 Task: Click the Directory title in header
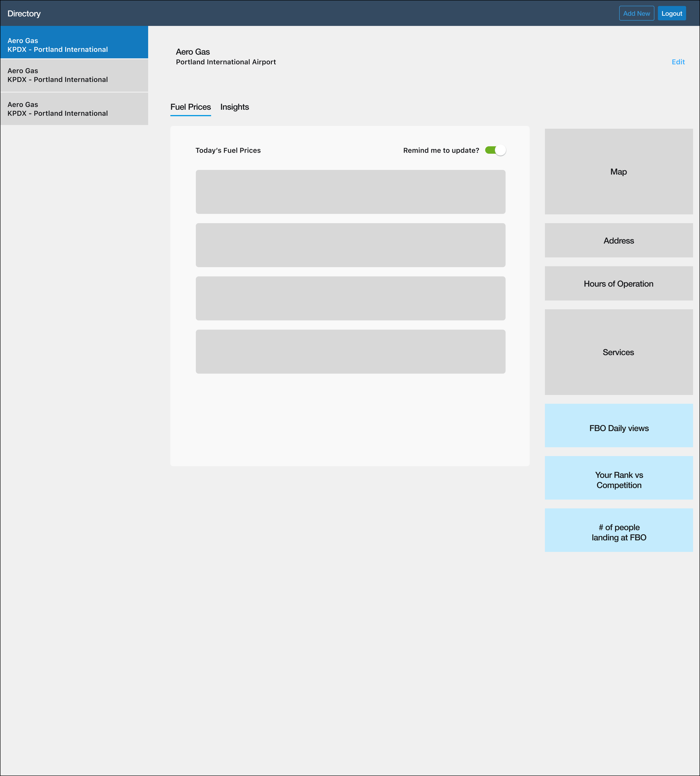pos(24,13)
